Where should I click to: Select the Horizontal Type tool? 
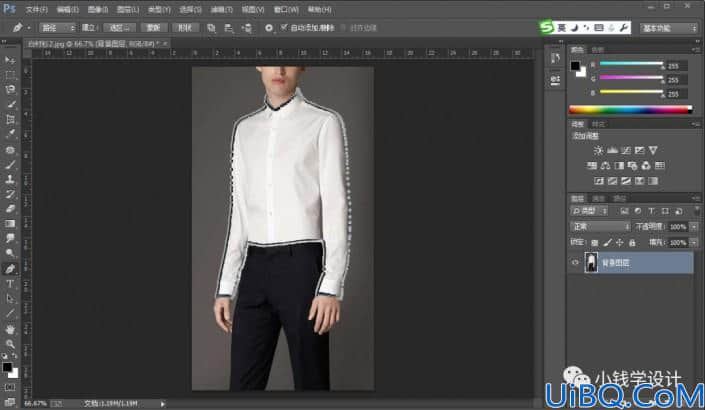[10, 284]
